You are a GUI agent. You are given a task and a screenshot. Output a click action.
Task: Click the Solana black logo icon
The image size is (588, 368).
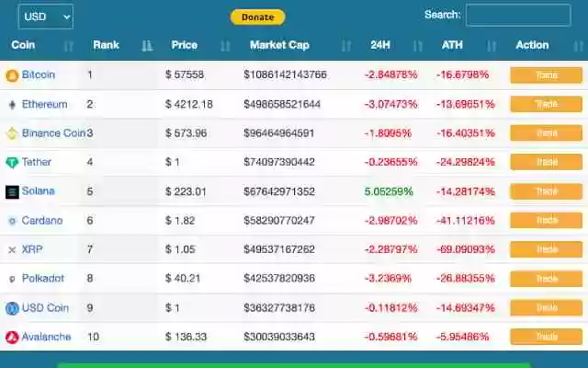[x=12, y=192]
